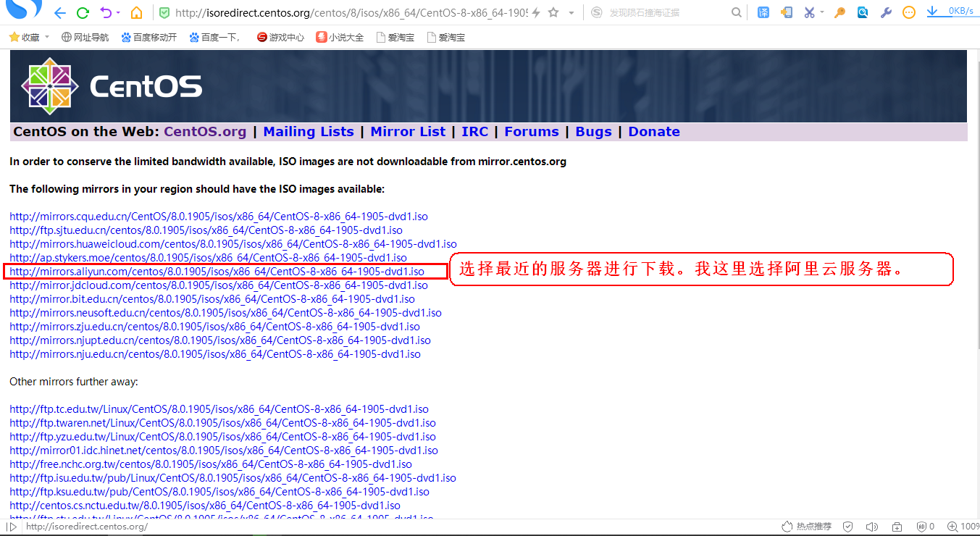Open the 百度一下 bookmark
The height and width of the screenshot is (536, 980).
click(214, 37)
